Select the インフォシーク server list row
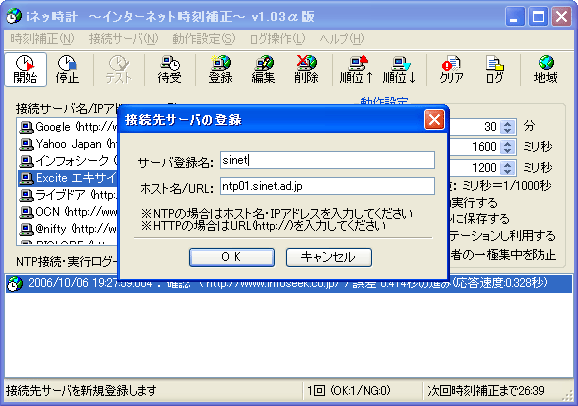 tap(68, 161)
